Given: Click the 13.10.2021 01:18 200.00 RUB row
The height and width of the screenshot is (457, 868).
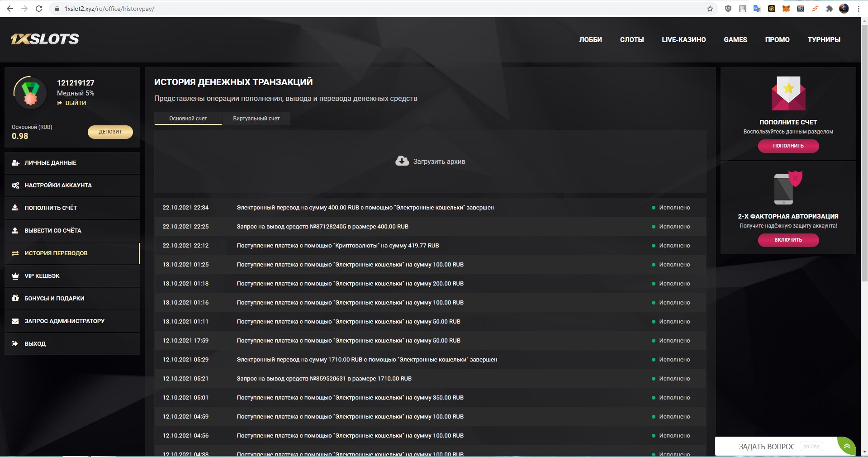Looking at the screenshot, I should pyautogui.click(x=430, y=284).
